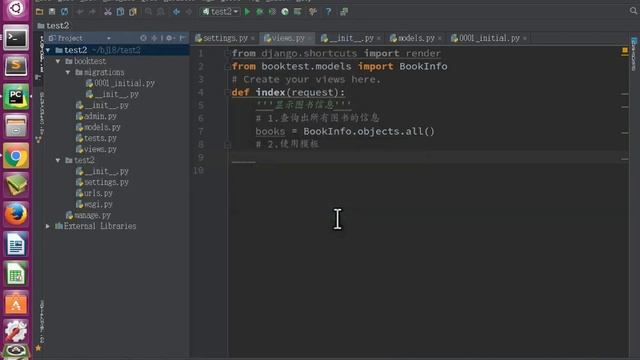Click the Copy icon in toolbar
Screen dimensions: 640x360
120,12
